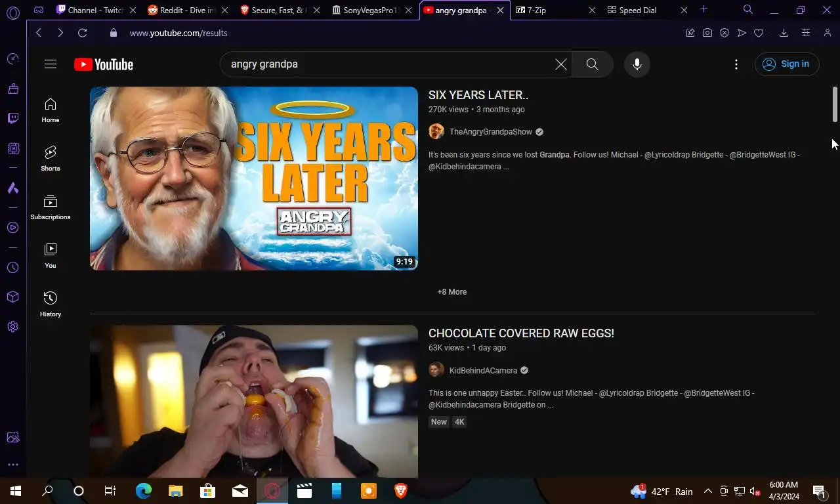Open the Opera GX main menu logo
Viewport: 840px width, 504px height.
[x=12, y=12]
